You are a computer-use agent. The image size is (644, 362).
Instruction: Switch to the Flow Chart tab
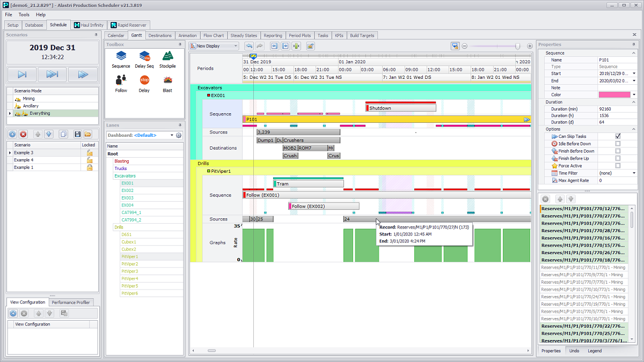tap(214, 35)
